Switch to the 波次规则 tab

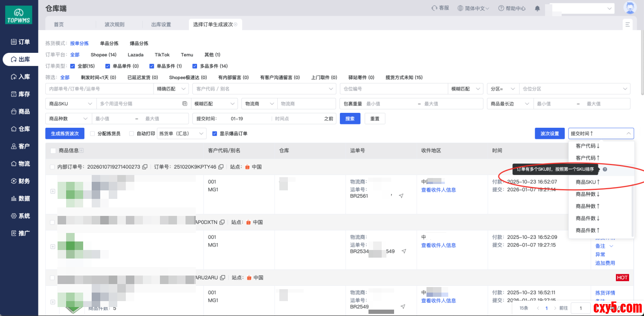tap(114, 25)
